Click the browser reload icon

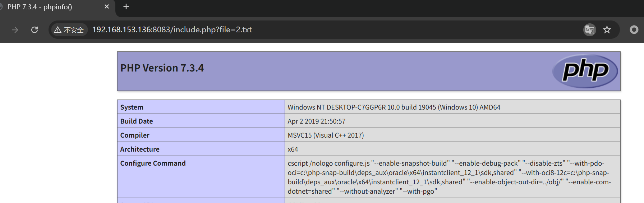coord(34,30)
